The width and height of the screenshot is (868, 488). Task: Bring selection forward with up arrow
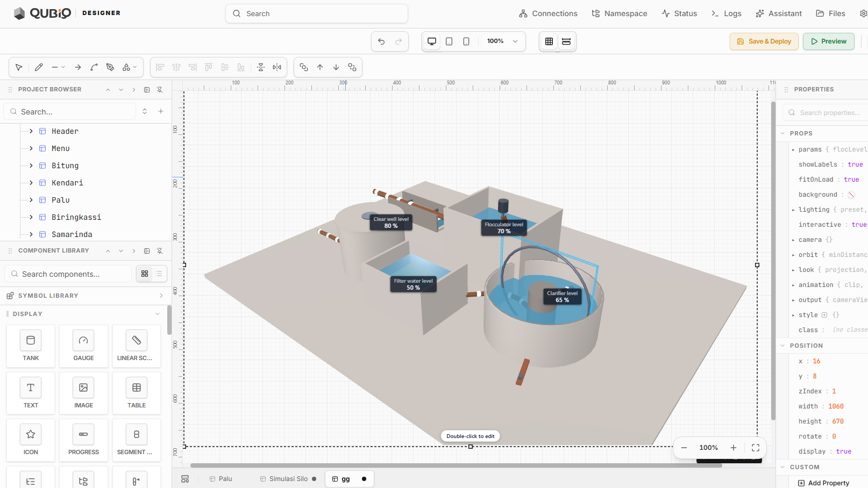point(320,67)
